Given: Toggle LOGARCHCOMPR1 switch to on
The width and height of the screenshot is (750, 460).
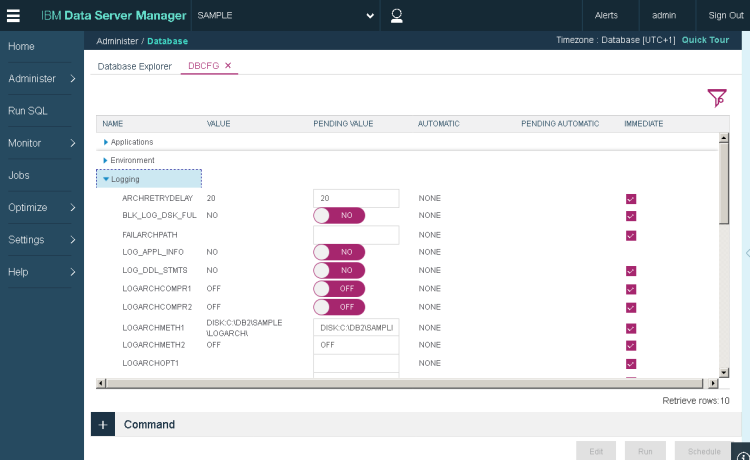Looking at the screenshot, I should [339, 289].
